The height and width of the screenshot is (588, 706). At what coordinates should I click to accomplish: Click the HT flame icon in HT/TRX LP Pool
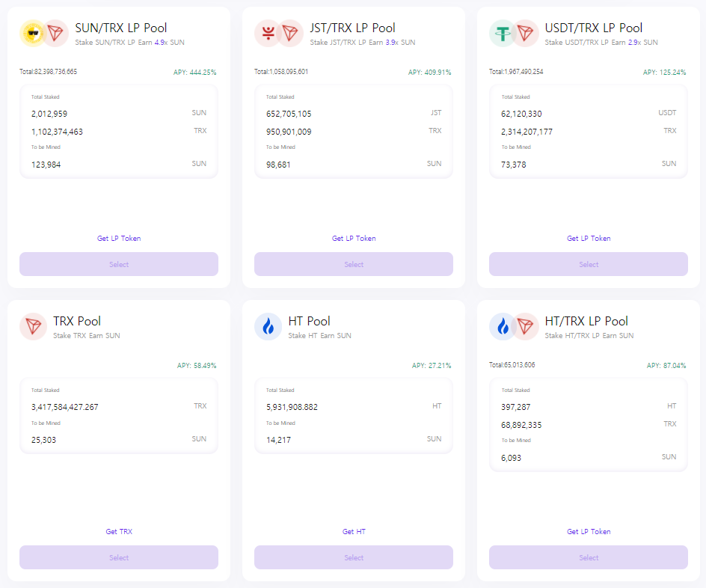coord(503,326)
